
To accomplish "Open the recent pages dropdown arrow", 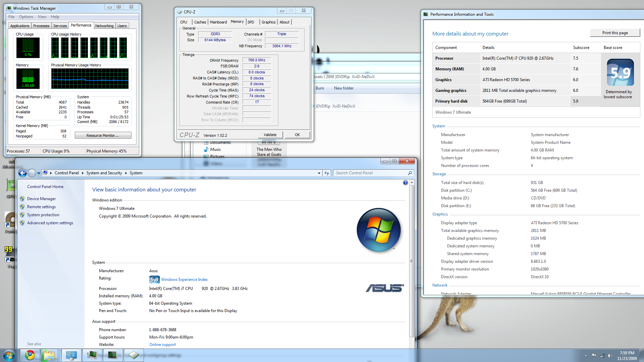I will point(39,173).
